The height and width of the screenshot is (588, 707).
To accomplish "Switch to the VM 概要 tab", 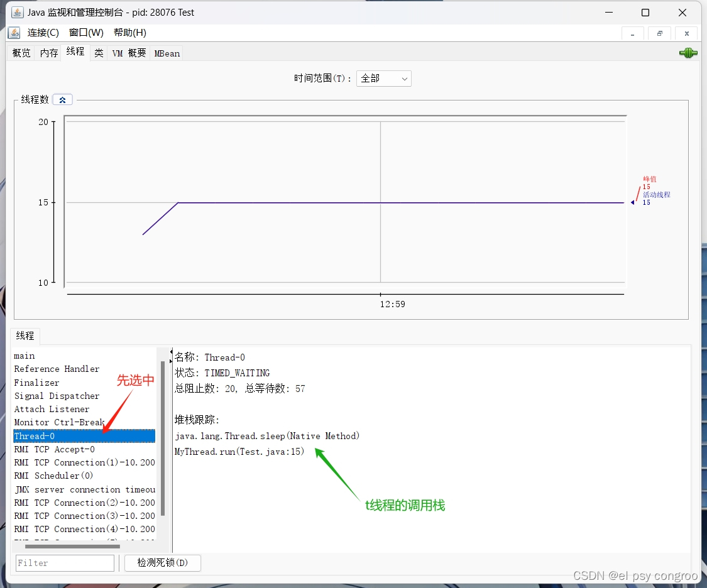I will click(129, 53).
